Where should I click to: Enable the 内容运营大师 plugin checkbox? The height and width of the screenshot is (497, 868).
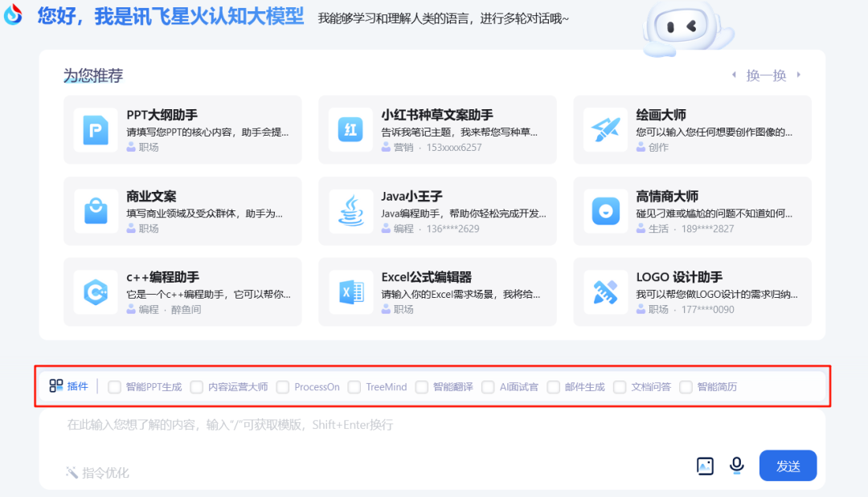tap(197, 387)
